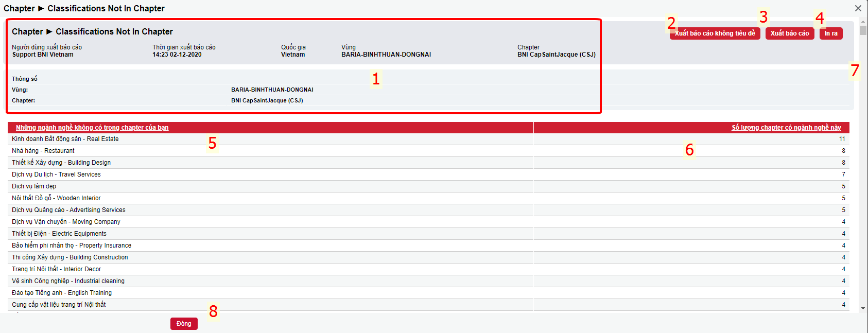Select row 'Nhà hàng - Restaurant'
The height and width of the screenshot is (333, 868).
[x=428, y=151]
